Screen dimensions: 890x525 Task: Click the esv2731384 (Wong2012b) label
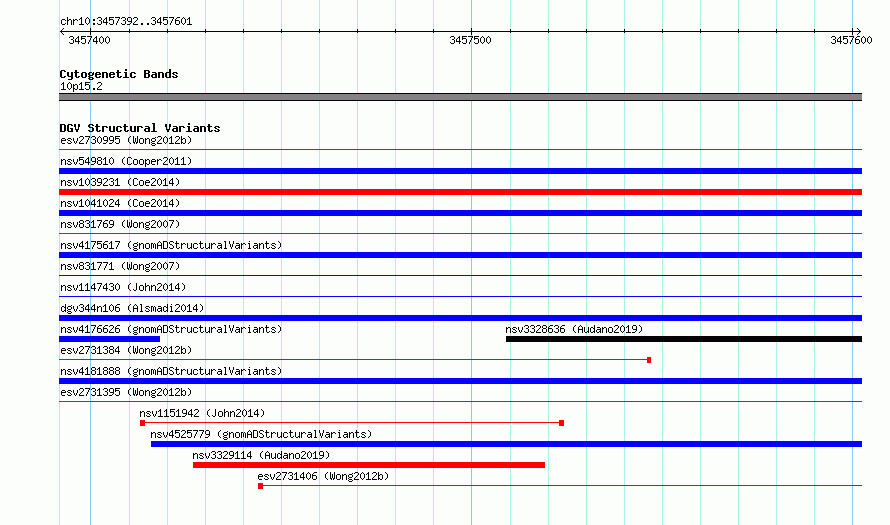tap(126, 350)
